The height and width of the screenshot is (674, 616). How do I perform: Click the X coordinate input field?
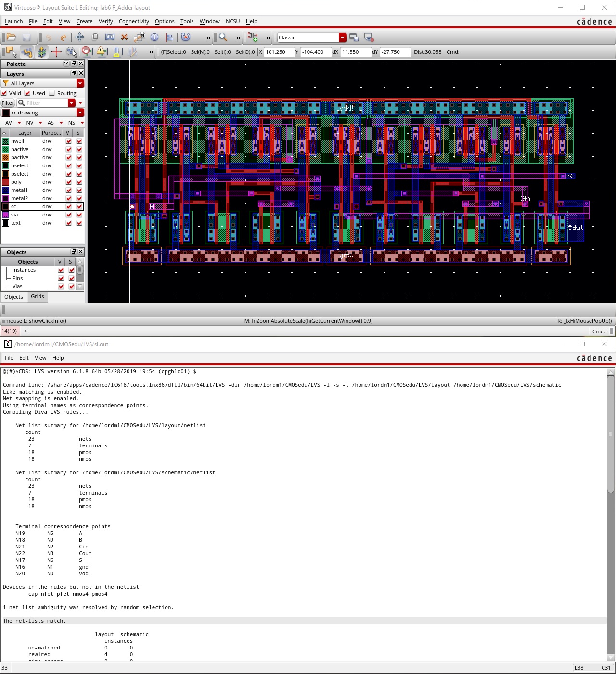(x=279, y=52)
